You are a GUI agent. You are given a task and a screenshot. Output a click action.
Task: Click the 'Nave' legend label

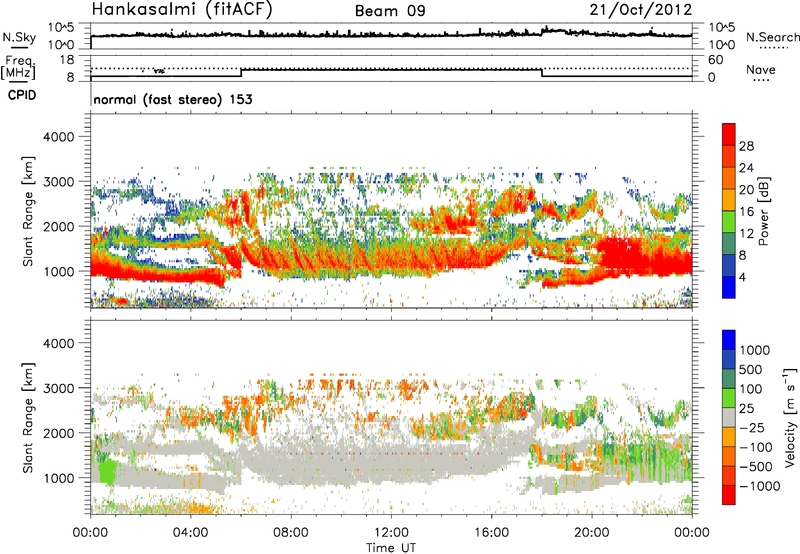point(761,69)
